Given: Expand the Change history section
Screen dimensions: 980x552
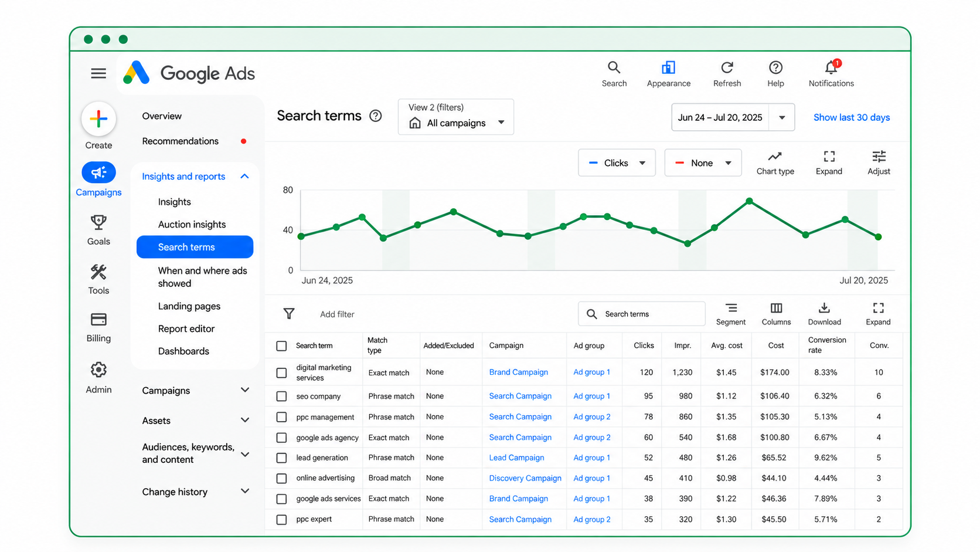Looking at the screenshot, I should tap(245, 491).
